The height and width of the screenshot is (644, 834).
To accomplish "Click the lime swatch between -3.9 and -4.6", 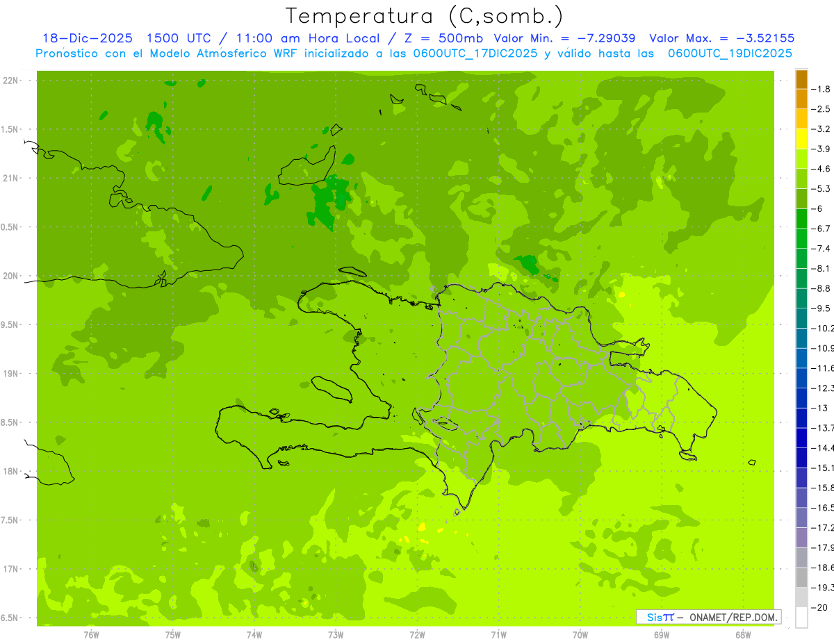I will pyautogui.click(x=801, y=158).
